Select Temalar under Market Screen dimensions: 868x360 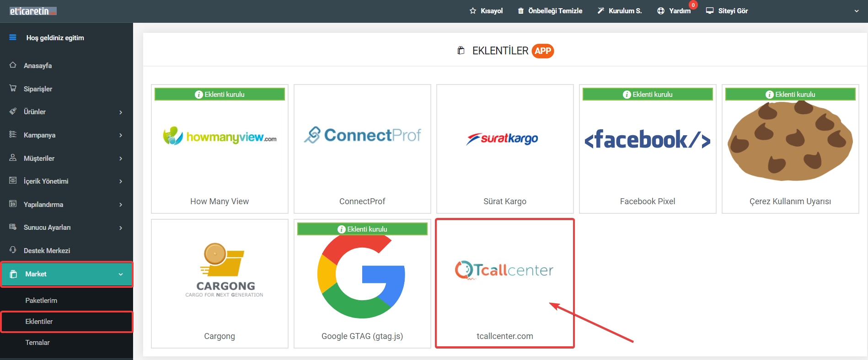[38, 342]
